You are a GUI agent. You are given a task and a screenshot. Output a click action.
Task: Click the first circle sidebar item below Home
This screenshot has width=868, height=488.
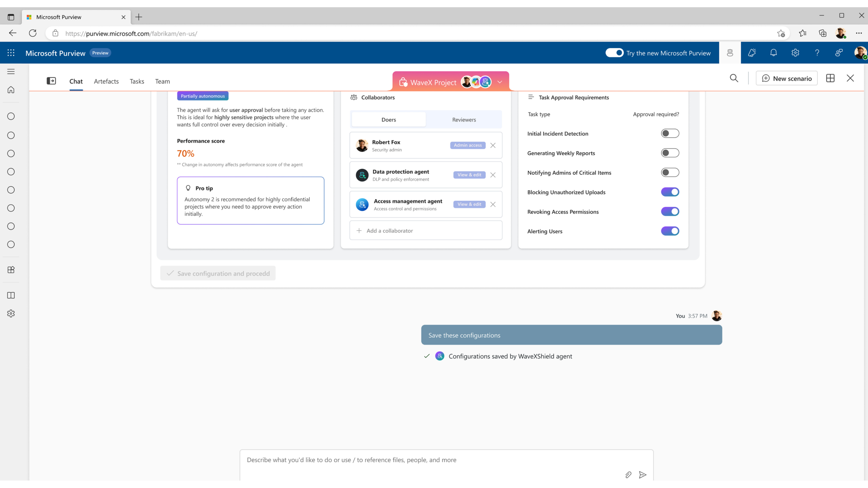(11, 116)
